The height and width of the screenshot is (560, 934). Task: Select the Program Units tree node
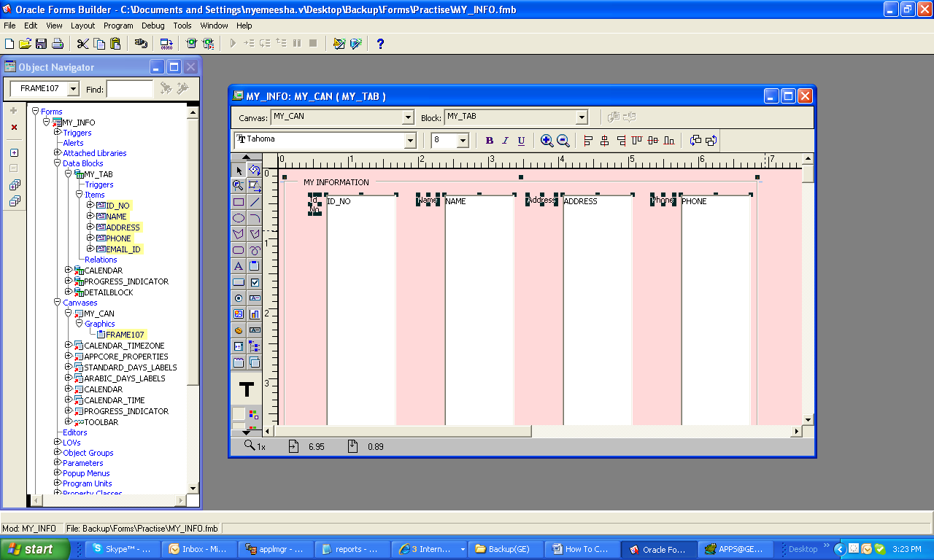pyautogui.click(x=87, y=483)
